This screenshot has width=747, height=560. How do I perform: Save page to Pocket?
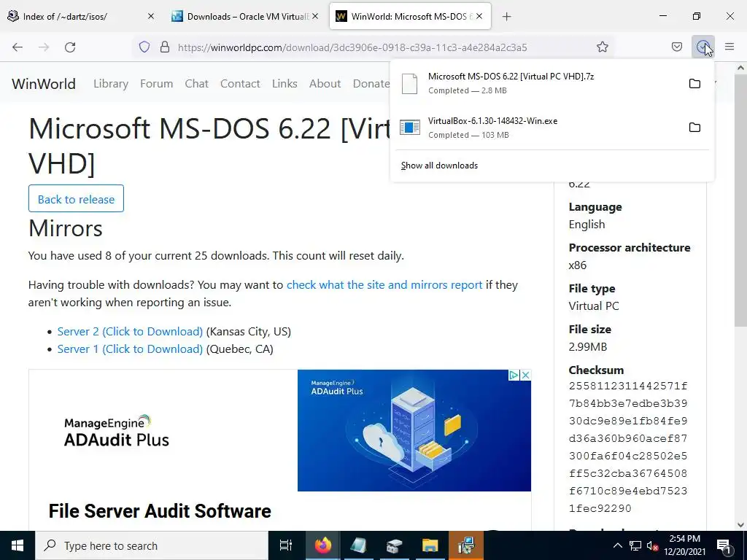676,47
